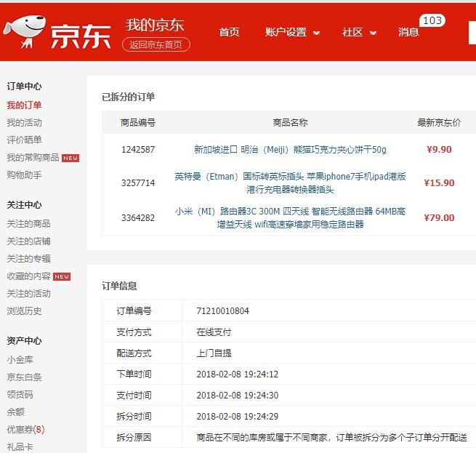Open 购物助手 sidebar link
The height and width of the screenshot is (453, 476).
point(24,175)
